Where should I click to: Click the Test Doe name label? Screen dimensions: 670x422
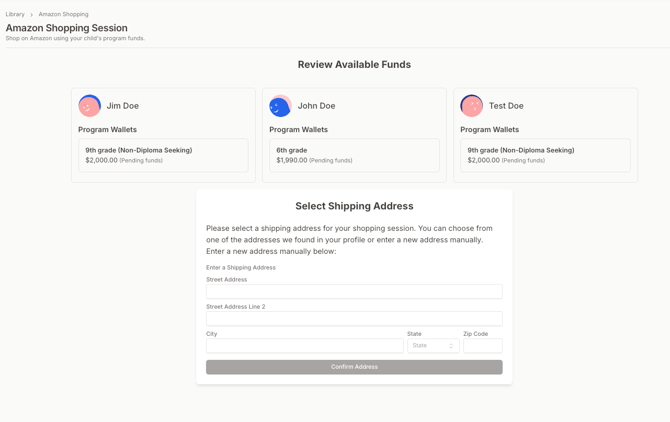coord(506,106)
